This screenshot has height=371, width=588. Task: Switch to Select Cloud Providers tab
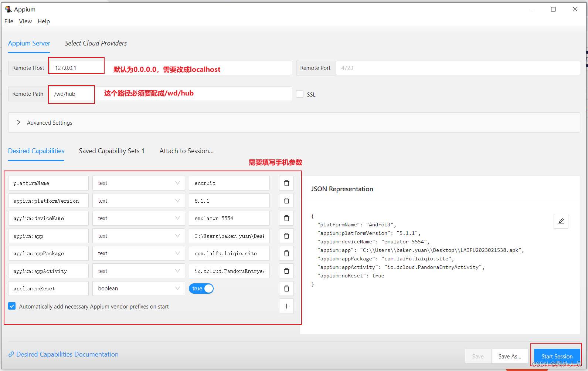pos(96,43)
